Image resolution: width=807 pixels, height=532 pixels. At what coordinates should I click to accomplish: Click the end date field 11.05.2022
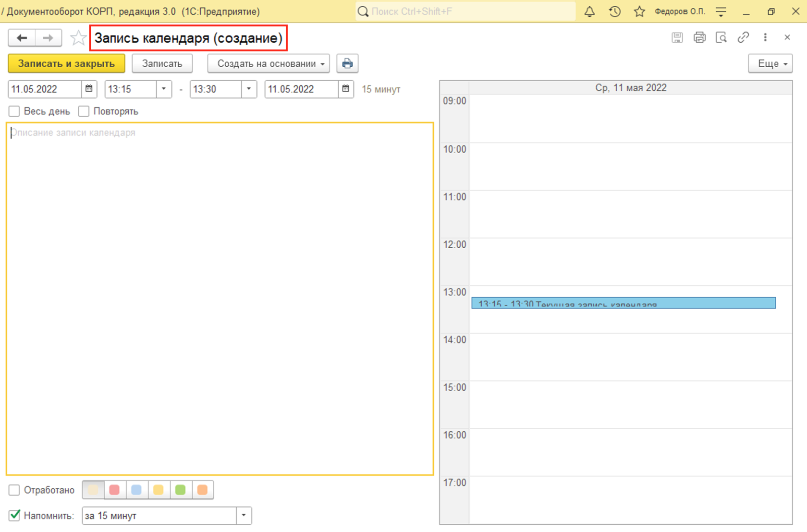click(301, 89)
